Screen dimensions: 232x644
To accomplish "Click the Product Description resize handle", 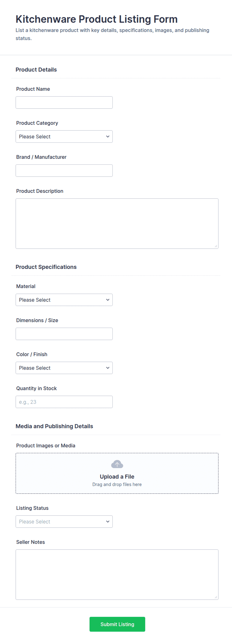I will tap(216, 246).
